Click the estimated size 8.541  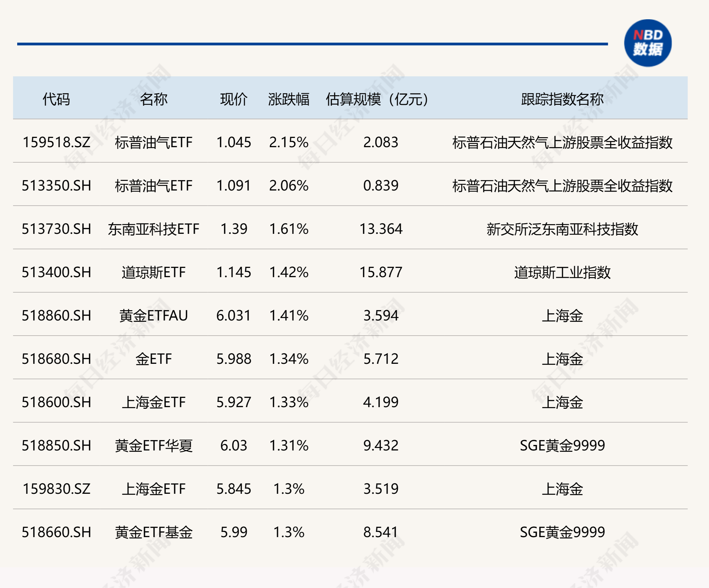381,532
